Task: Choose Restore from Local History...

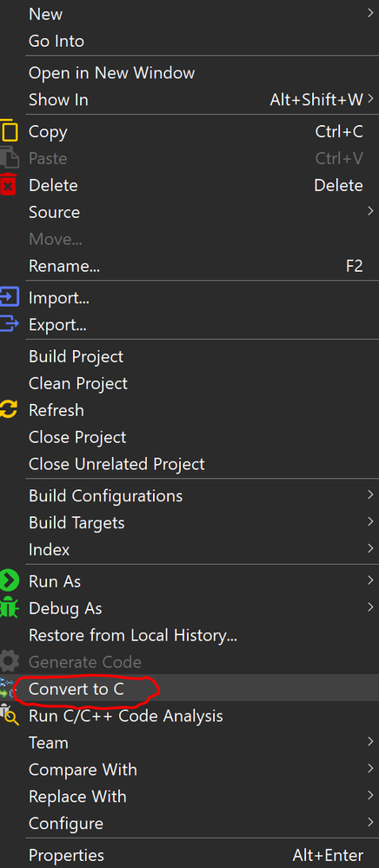Action: [x=189, y=635]
